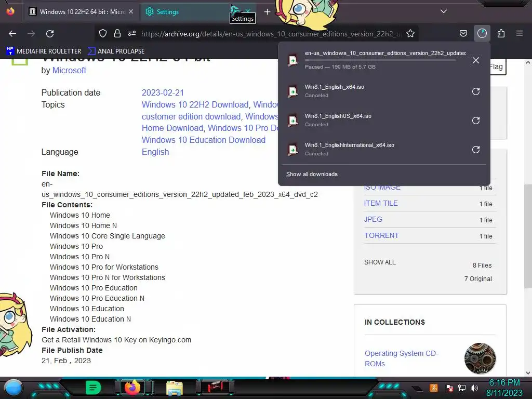The image size is (532, 399).
Task: Open JPEG download option
Action: 373,219
